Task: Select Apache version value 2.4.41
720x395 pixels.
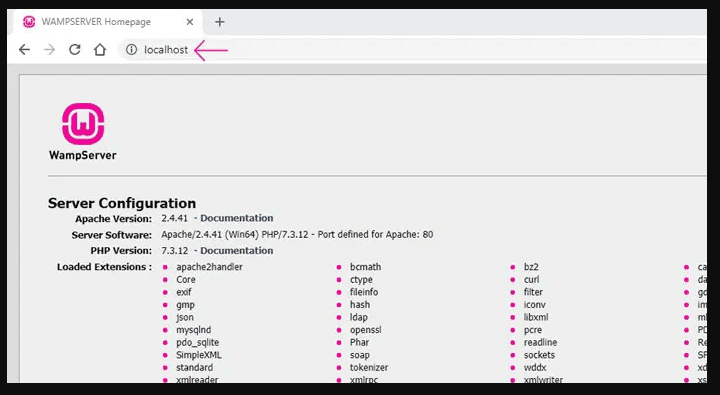Action: pos(174,218)
